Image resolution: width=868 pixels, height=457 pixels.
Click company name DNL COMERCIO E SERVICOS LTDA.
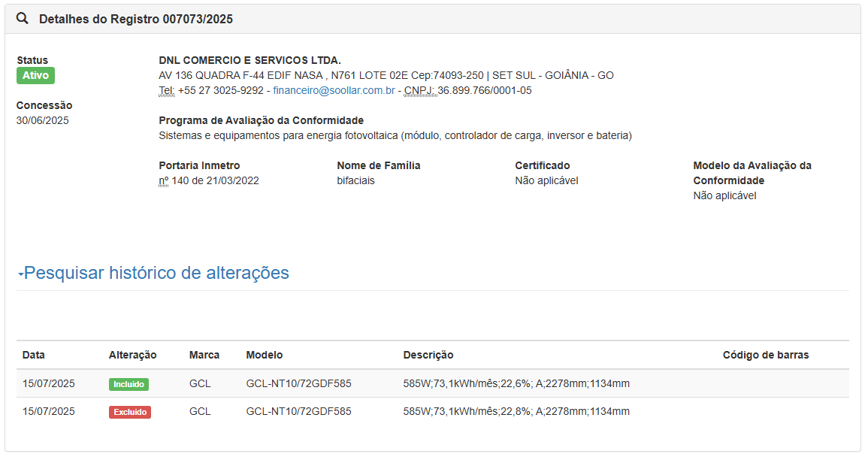[250, 60]
